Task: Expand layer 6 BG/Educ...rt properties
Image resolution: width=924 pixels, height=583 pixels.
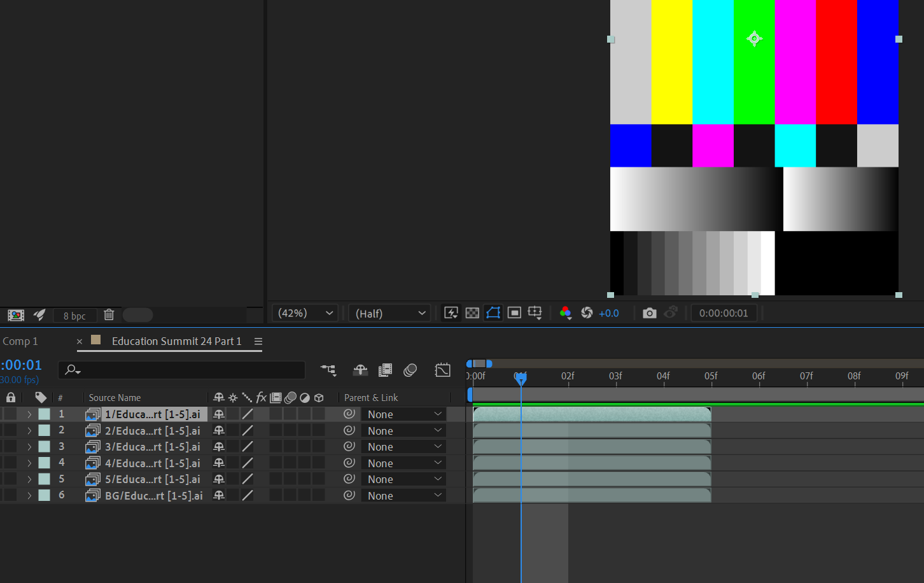Action: [29, 495]
